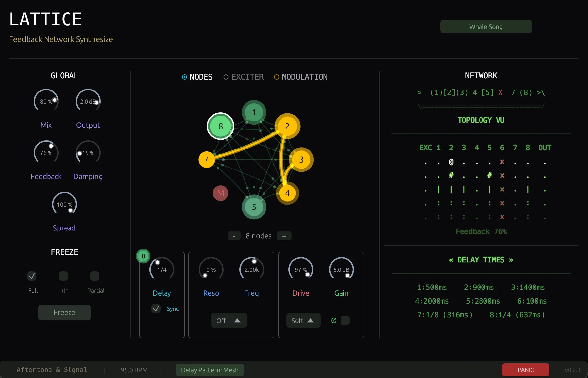Select node 1 in the node graph

254,112
